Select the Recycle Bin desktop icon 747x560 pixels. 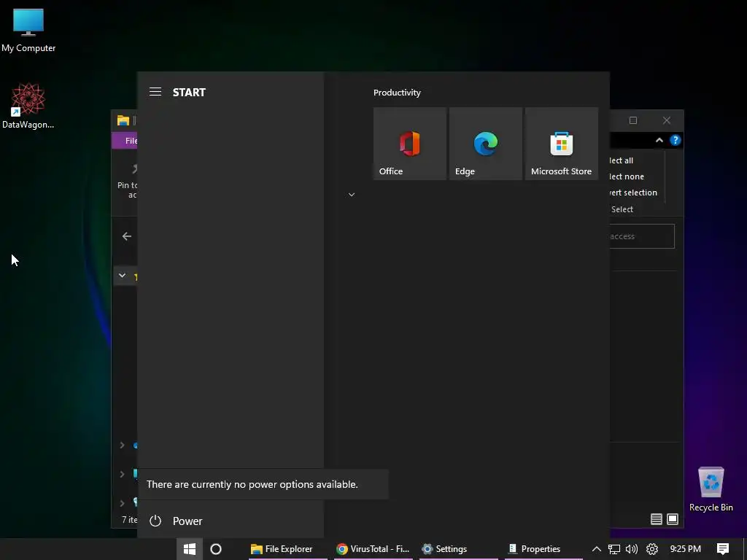coord(711,489)
